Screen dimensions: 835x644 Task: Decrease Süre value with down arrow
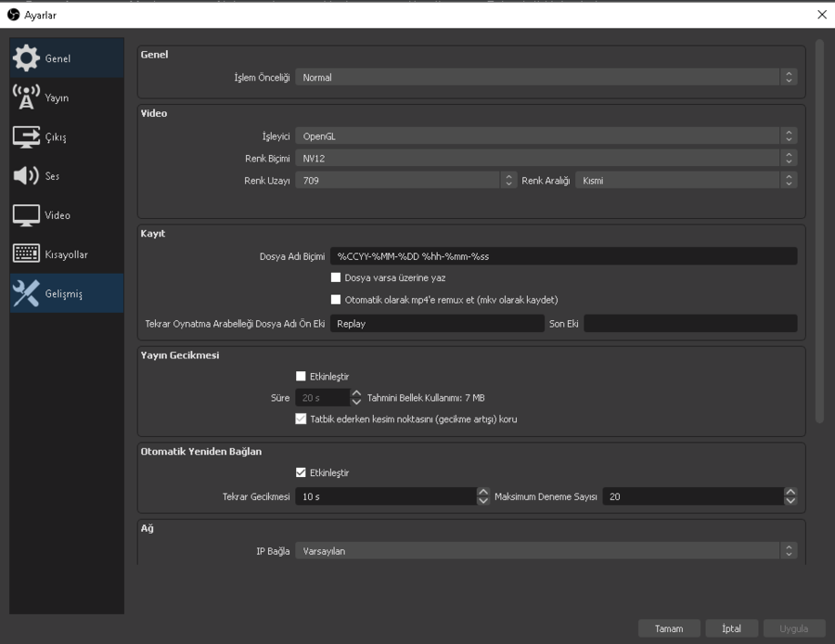pos(356,402)
